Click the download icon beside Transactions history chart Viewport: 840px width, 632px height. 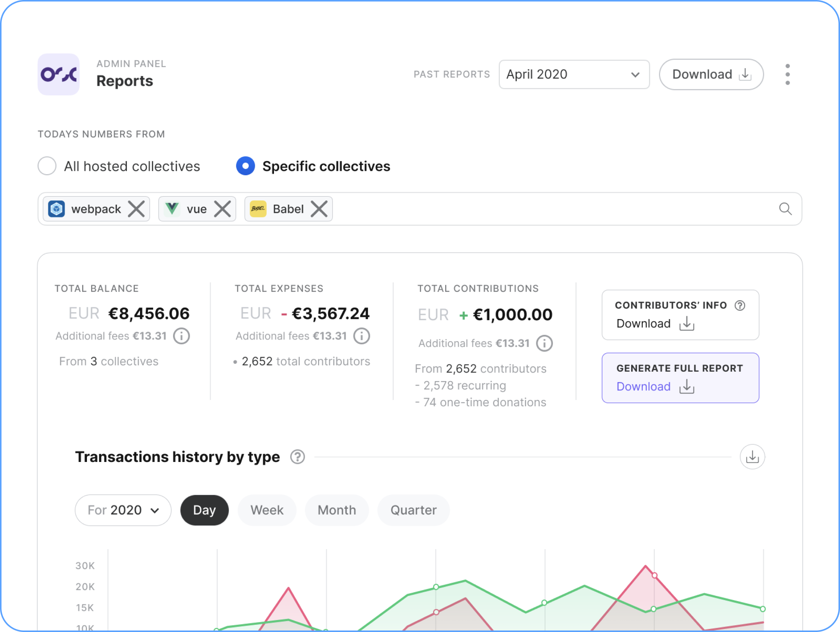[752, 457]
